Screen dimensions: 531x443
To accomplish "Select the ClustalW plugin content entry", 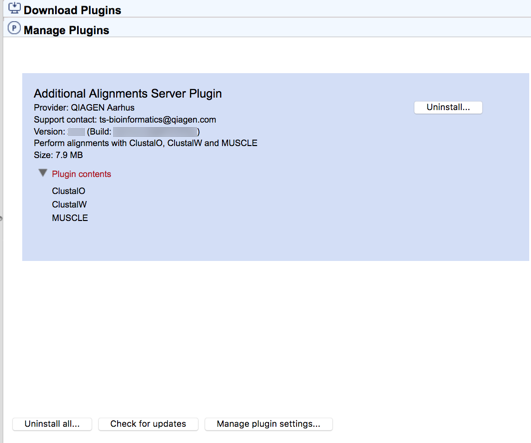I will 69,205.
